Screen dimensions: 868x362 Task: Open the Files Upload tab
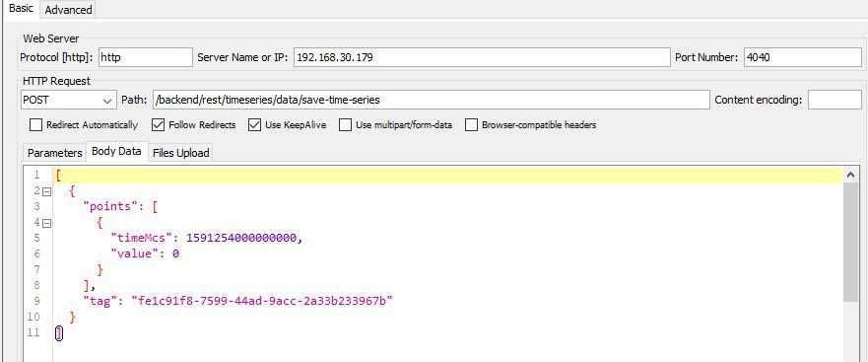coord(180,153)
